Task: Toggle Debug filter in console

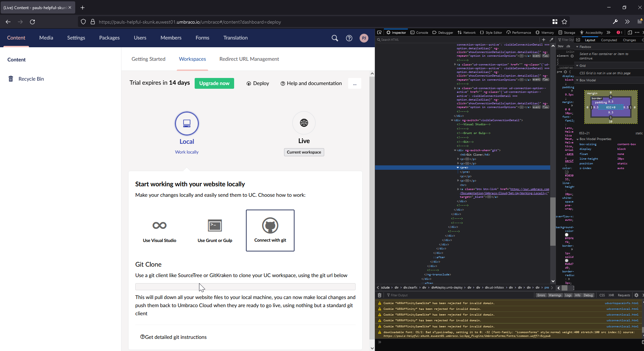Action: click(x=588, y=295)
